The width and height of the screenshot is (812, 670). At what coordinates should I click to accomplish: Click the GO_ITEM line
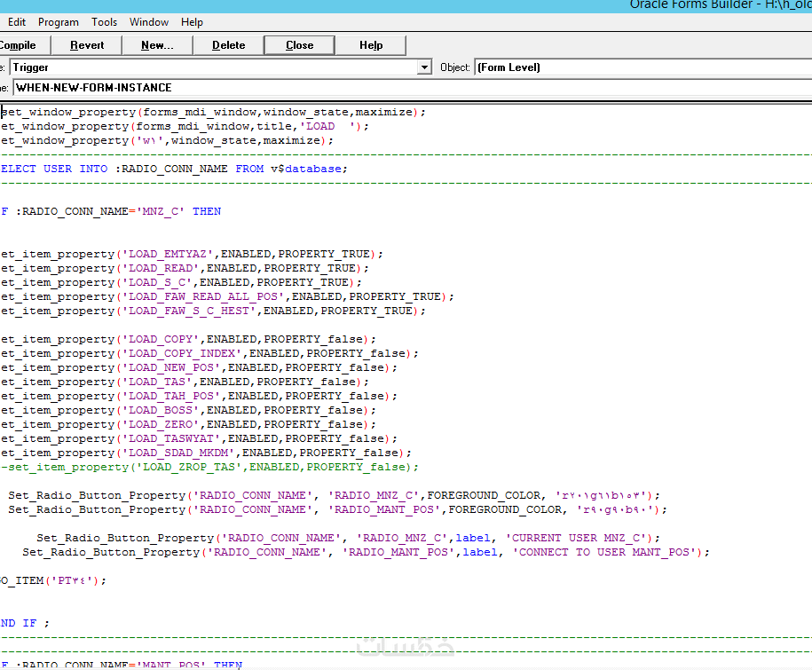click(x=53, y=580)
